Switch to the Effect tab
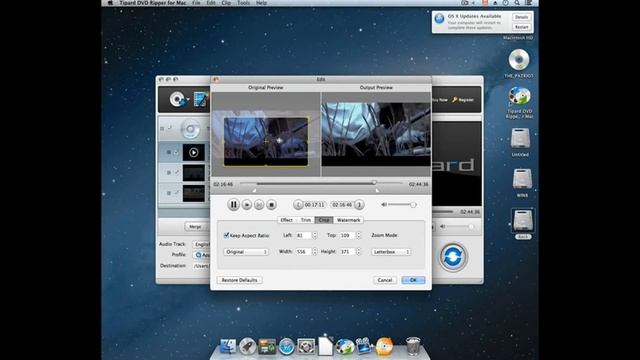Screen dimensions: 640x360 click(287, 220)
